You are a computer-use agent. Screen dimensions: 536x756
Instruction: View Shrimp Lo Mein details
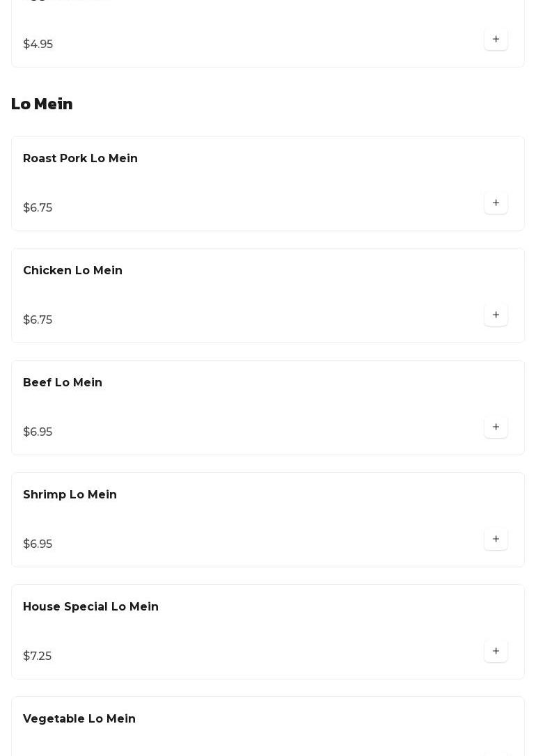[x=70, y=495]
